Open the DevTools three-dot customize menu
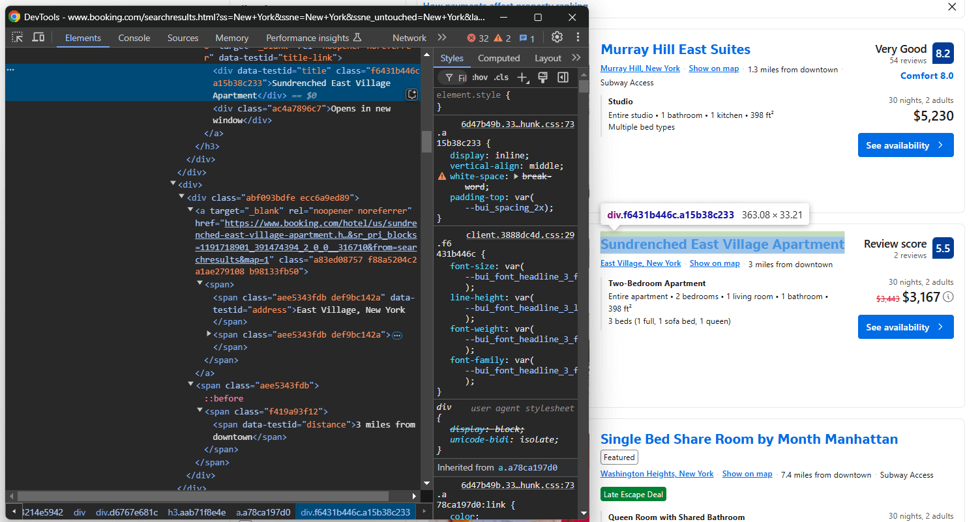980x522 pixels. coord(578,37)
